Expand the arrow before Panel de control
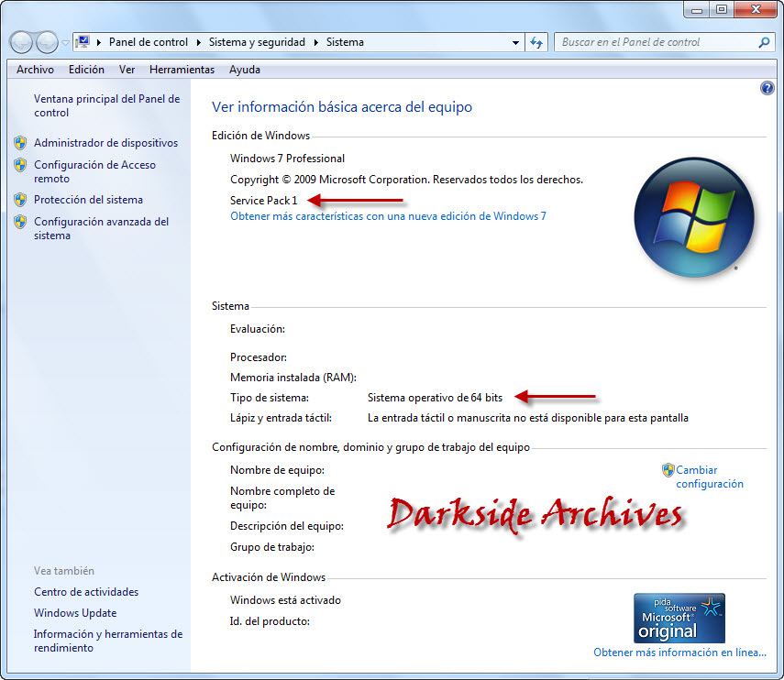784x680 pixels. (98, 42)
